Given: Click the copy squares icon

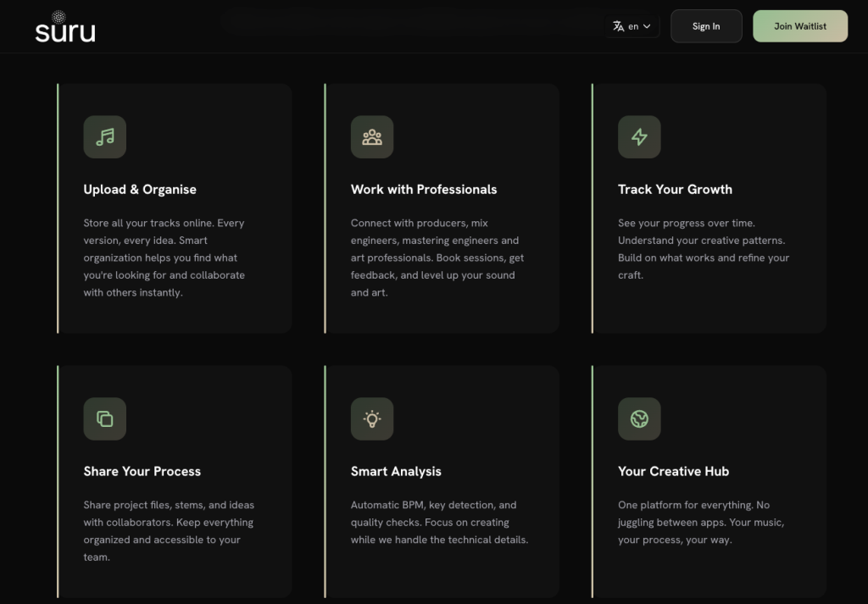Looking at the screenshot, I should (104, 418).
